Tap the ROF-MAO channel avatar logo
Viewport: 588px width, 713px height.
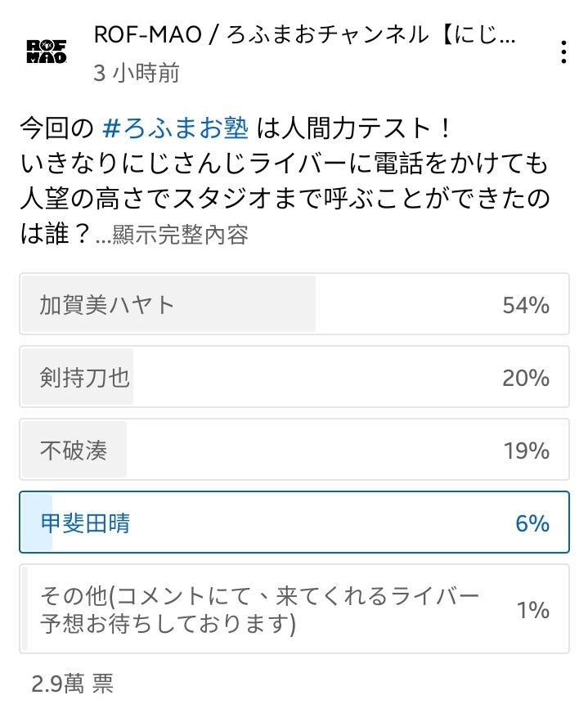tap(47, 52)
